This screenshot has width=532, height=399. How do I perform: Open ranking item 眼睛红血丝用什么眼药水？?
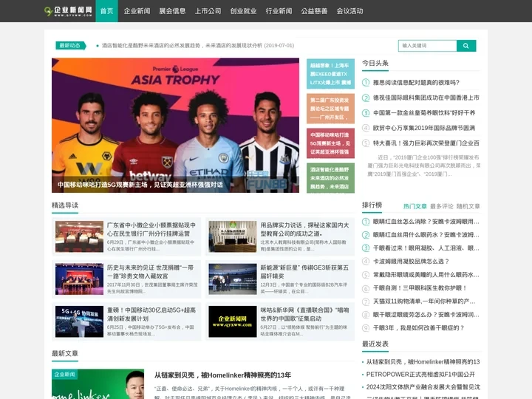(x=426, y=235)
